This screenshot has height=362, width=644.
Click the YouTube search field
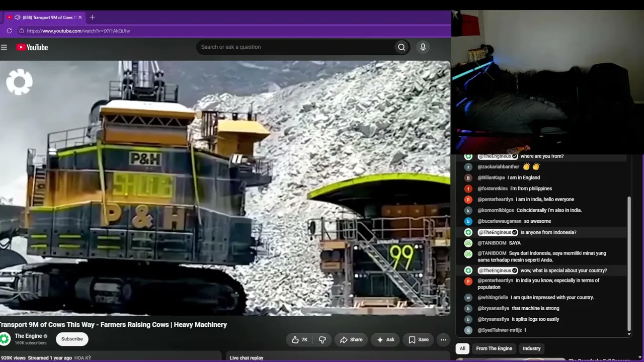pos(296,47)
